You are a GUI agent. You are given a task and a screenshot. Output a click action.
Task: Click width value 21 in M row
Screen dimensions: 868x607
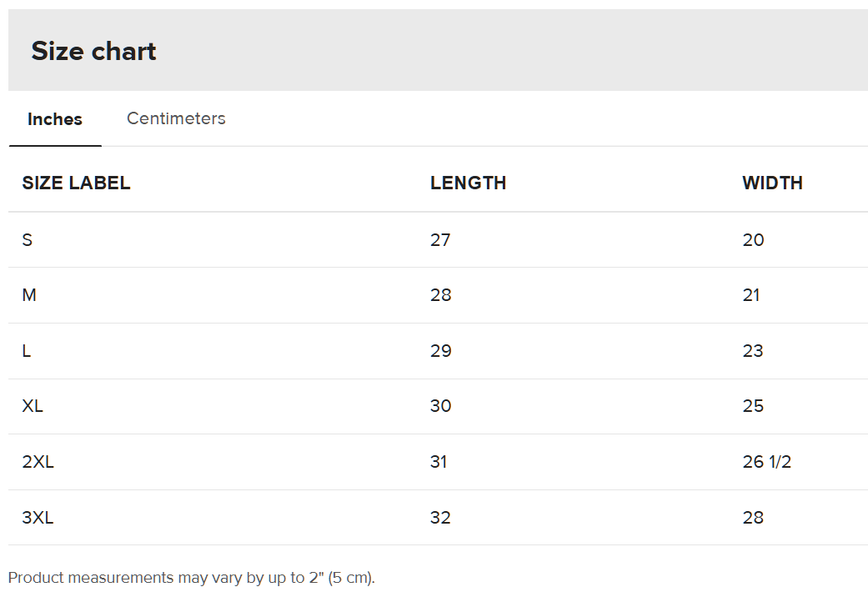coord(751,295)
